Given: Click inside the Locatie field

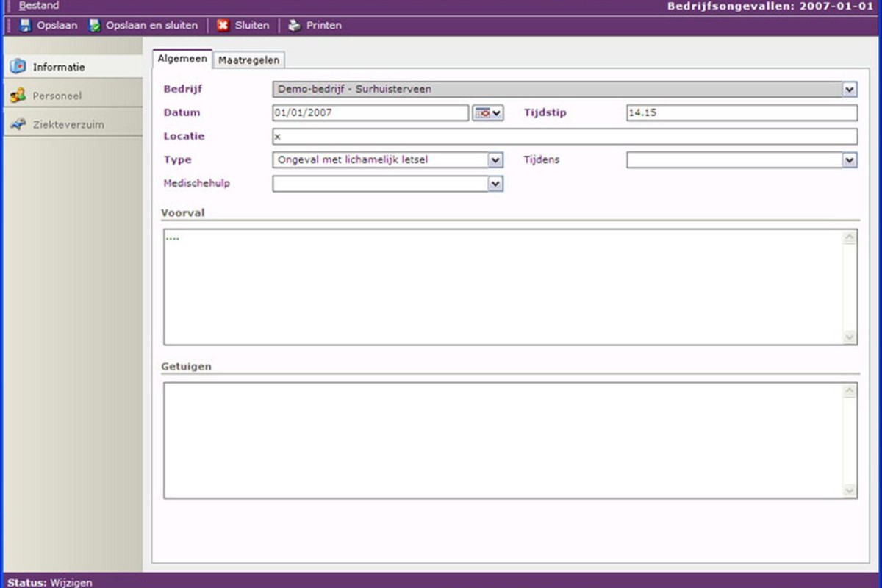Looking at the screenshot, I should [x=564, y=137].
